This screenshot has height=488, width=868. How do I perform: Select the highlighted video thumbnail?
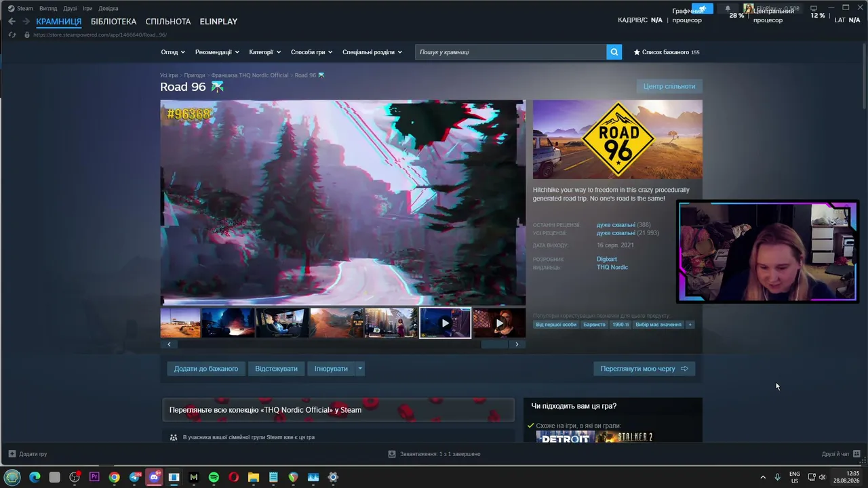(x=445, y=323)
